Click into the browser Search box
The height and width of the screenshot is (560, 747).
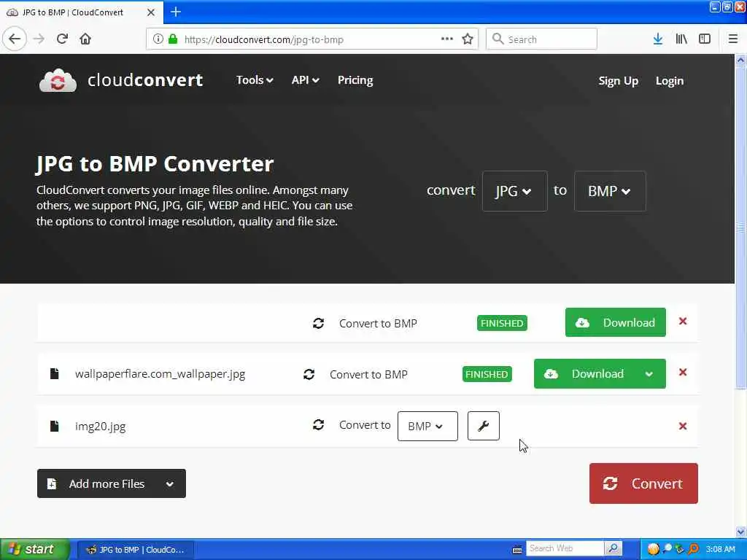coord(541,39)
